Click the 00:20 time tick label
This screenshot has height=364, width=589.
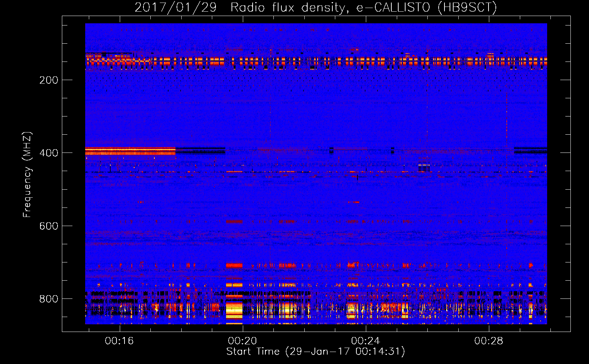point(242,341)
